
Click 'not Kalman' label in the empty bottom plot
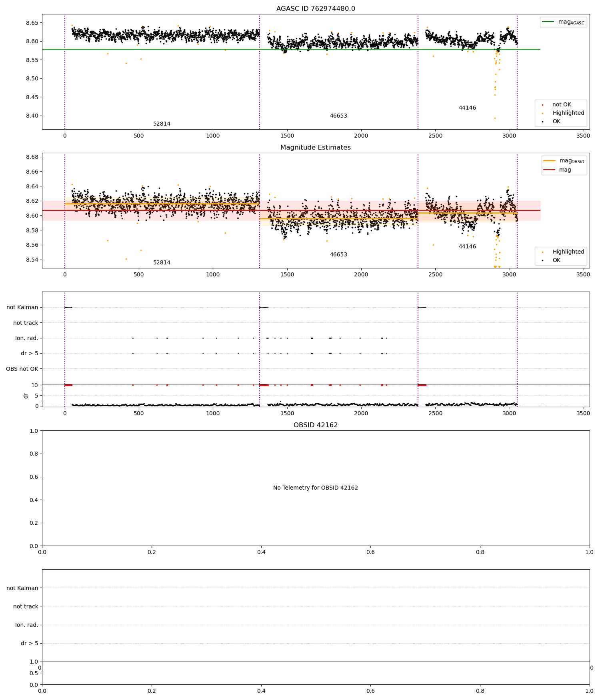[22, 588]
